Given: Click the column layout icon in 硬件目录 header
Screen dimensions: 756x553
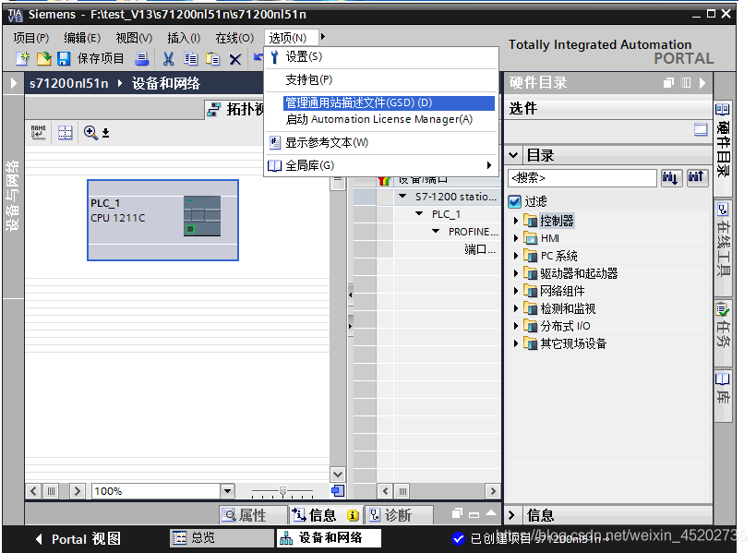Looking at the screenshot, I should point(686,83).
